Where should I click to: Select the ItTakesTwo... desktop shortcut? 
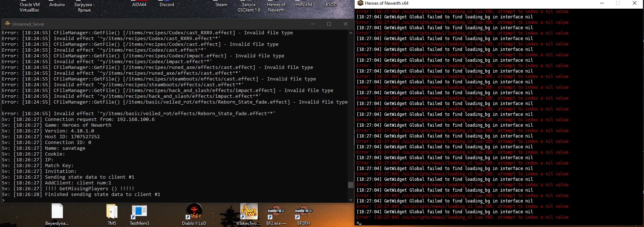click(x=249, y=214)
